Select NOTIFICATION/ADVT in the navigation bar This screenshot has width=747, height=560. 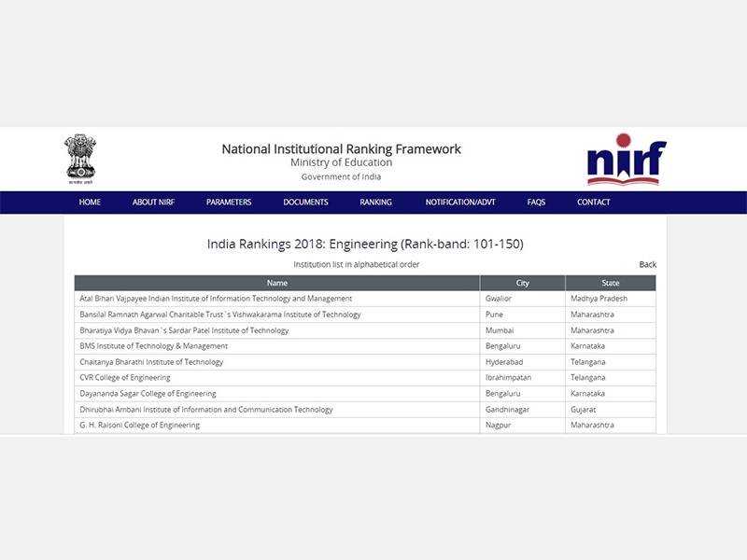(x=460, y=202)
